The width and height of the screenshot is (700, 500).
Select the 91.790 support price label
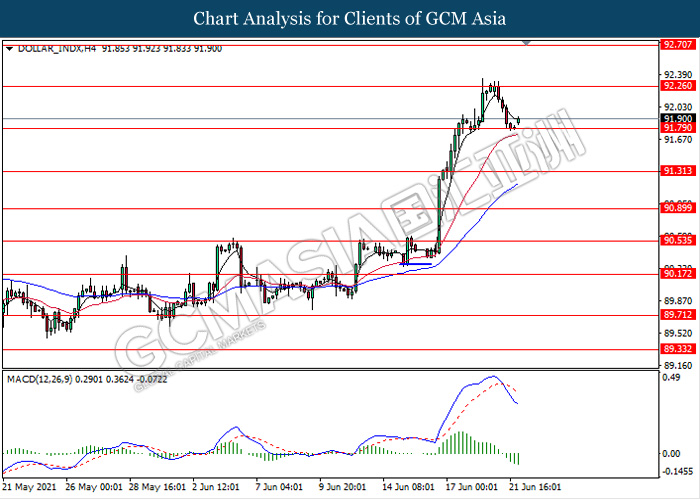click(x=678, y=128)
